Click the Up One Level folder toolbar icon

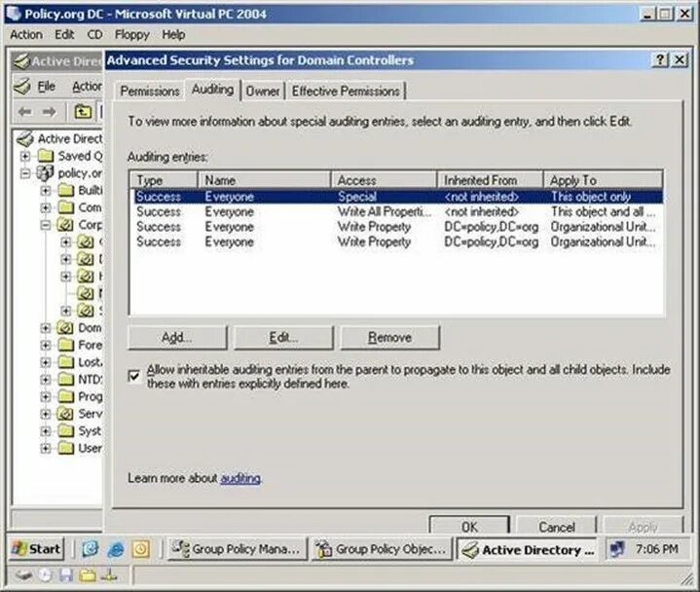tap(83, 111)
